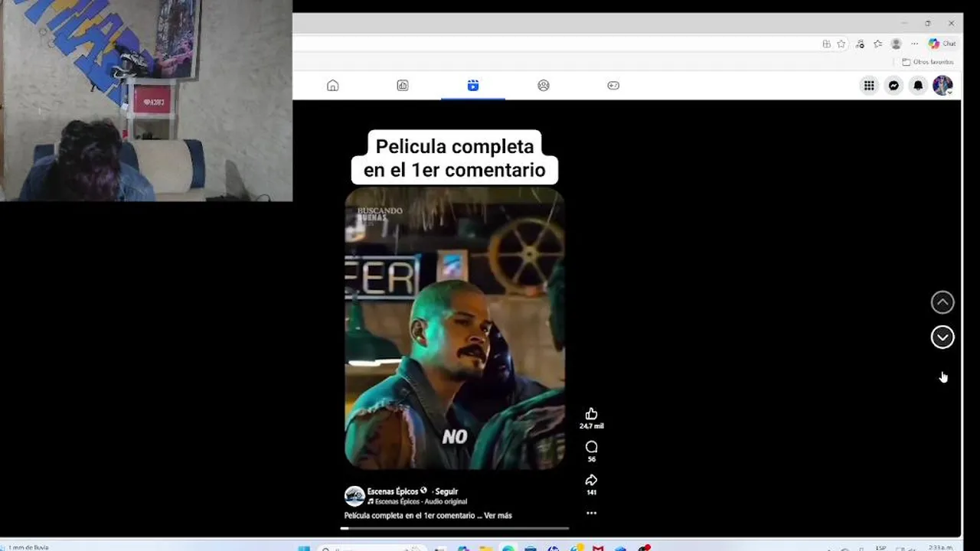The height and width of the screenshot is (551, 980).
Task: Like the reel with thumbs-up icon
Action: pyautogui.click(x=591, y=414)
